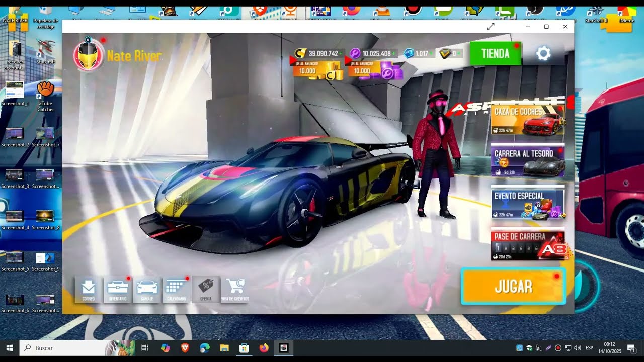Open Microsoft Store from taskbar
644x362 pixels.
[244, 348]
